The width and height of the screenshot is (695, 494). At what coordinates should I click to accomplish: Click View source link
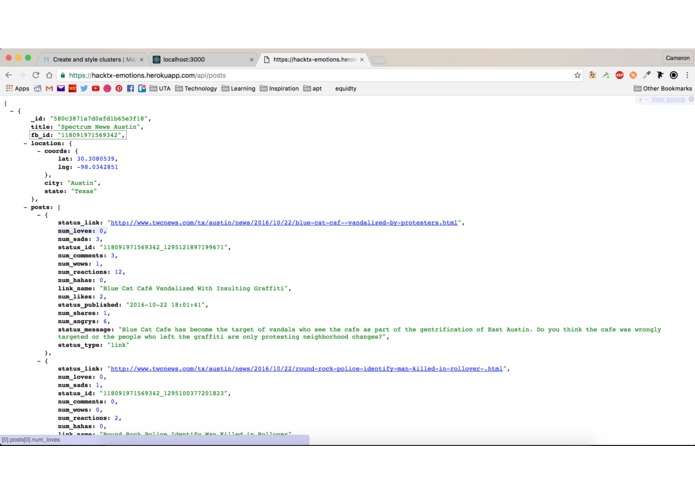click(668, 100)
